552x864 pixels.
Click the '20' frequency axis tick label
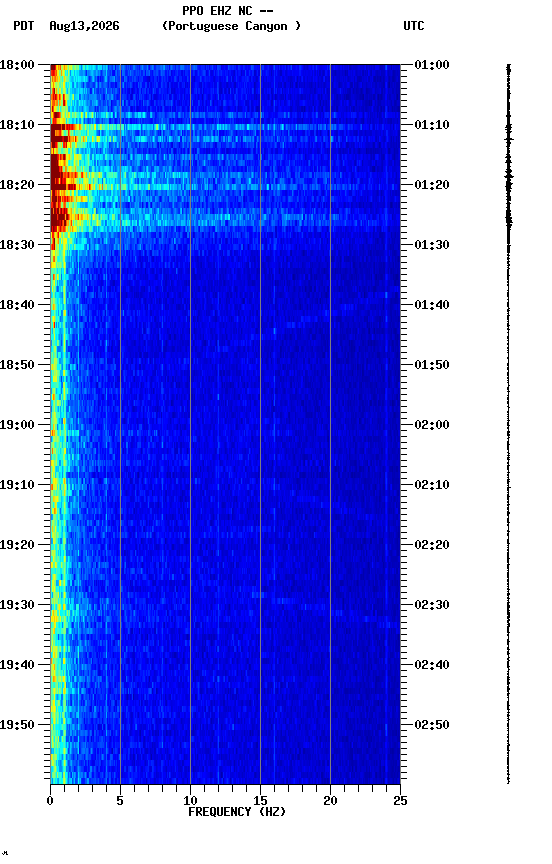(330, 801)
